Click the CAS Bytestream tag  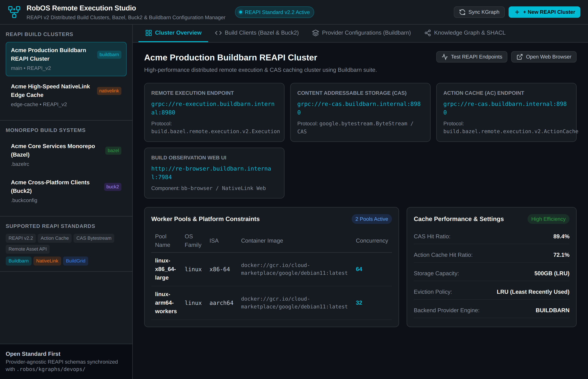94,238
